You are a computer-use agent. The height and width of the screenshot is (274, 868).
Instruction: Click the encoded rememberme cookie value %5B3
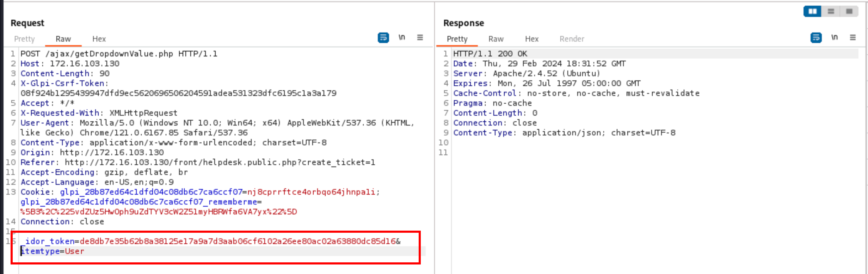point(159,212)
